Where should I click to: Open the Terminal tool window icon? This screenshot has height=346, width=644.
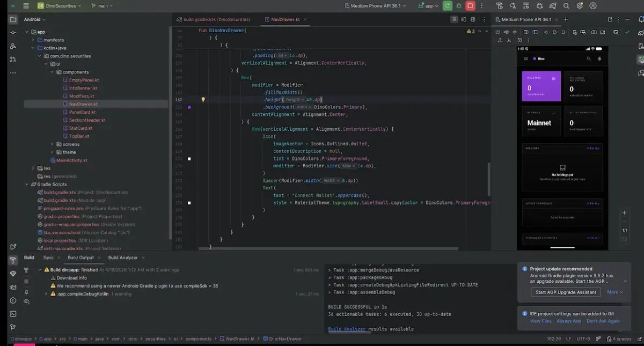[13, 314]
